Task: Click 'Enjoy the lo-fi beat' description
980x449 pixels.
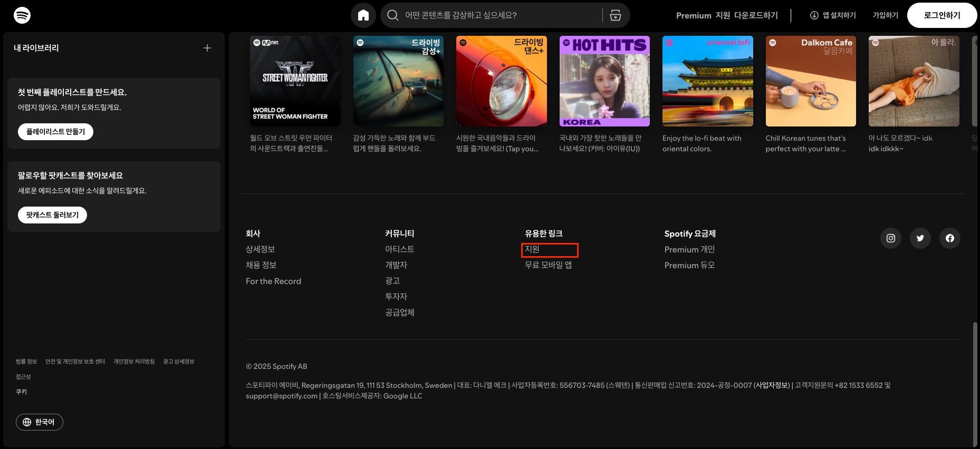Action: 702,143
